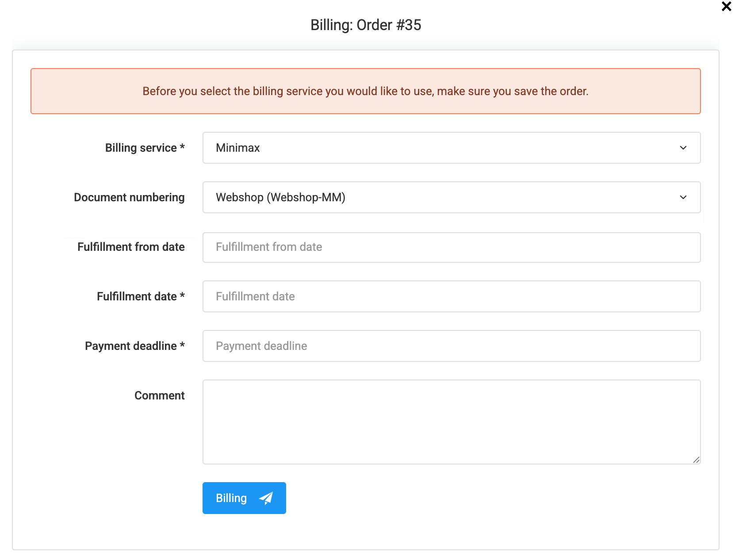This screenshot has width=735, height=560.
Task: Close the Billing Order #35 dialog
Action: click(x=726, y=6)
